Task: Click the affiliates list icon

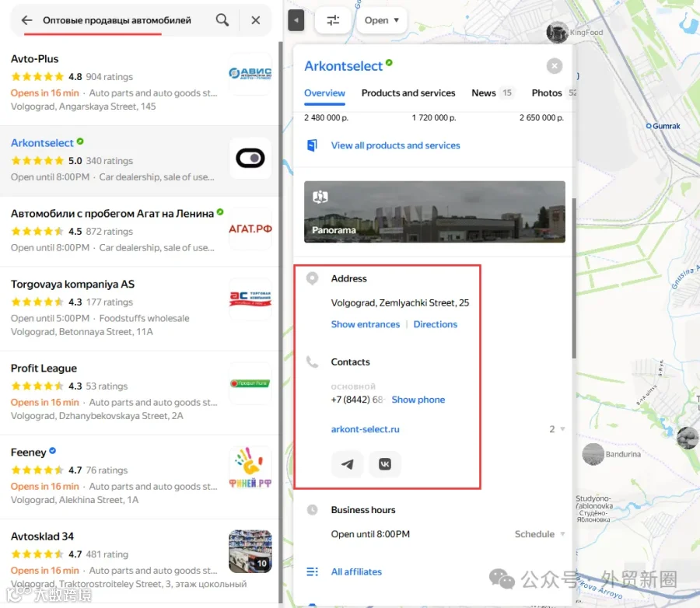Action: coord(312,571)
